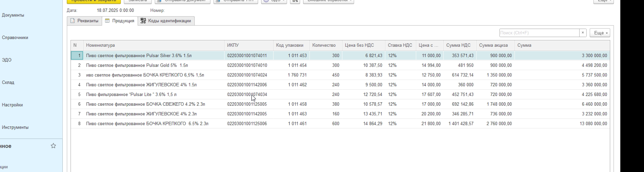Click price without VAT cell 10 387,50

click(364, 65)
